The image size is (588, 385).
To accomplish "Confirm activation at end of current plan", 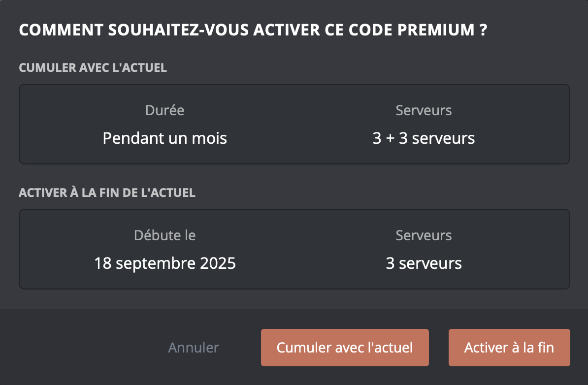I will click(x=509, y=347).
